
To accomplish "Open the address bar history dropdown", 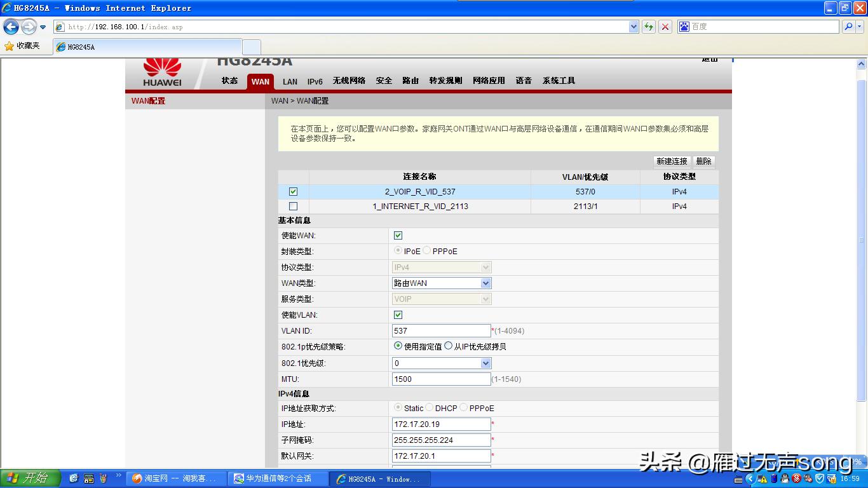I will tap(632, 26).
